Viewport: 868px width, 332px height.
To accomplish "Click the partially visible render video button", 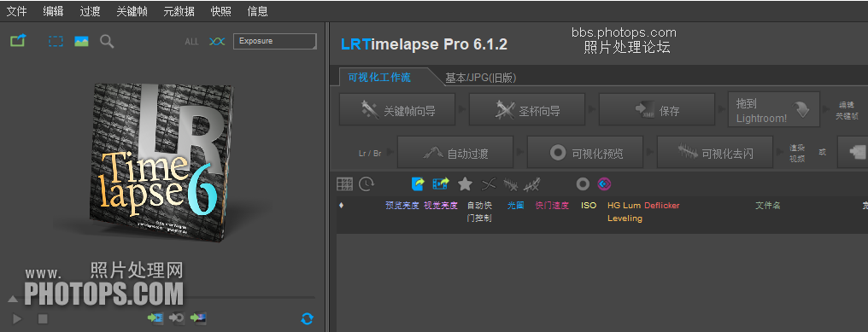I will [x=853, y=152].
